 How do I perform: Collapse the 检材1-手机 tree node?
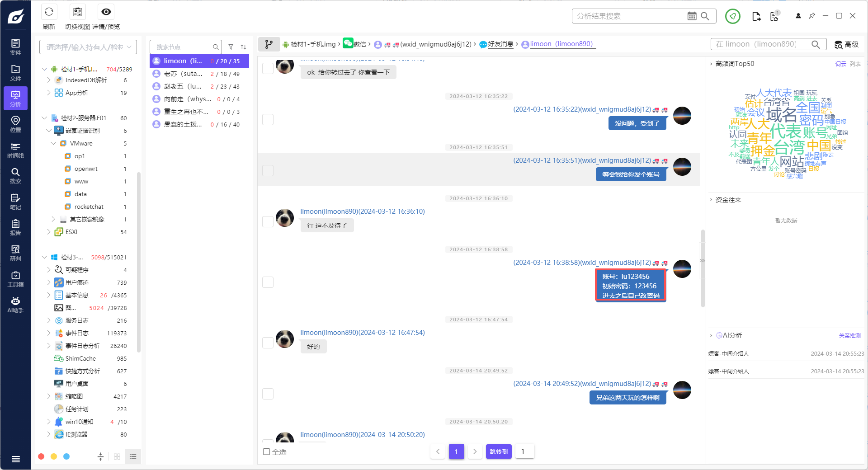point(44,69)
